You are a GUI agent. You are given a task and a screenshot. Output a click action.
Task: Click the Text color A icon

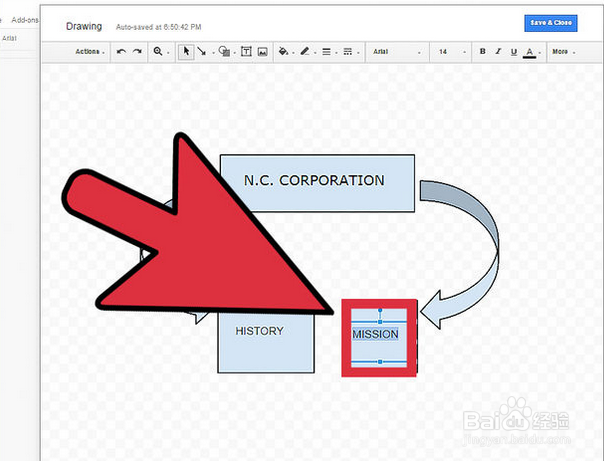tap(530, 52)
